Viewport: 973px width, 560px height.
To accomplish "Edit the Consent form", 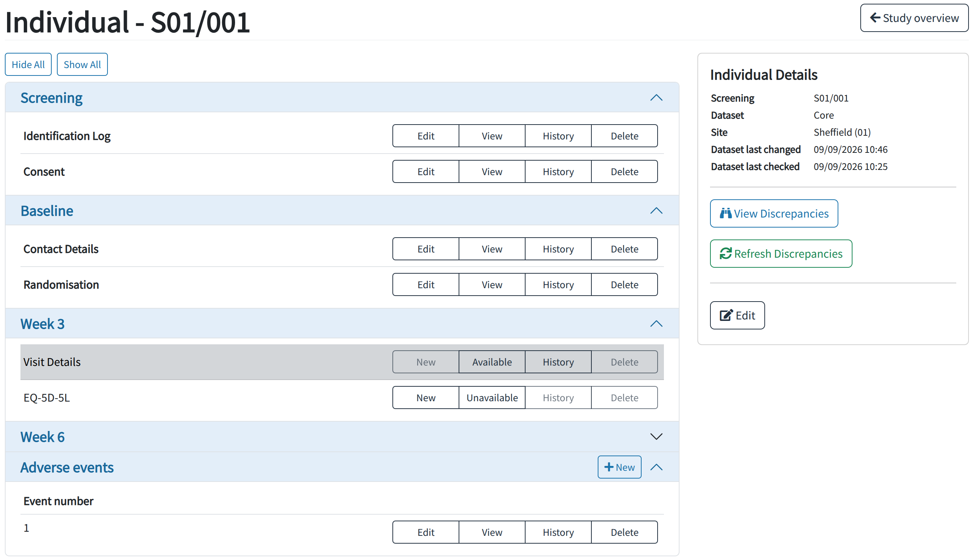I will pos(426,171).
